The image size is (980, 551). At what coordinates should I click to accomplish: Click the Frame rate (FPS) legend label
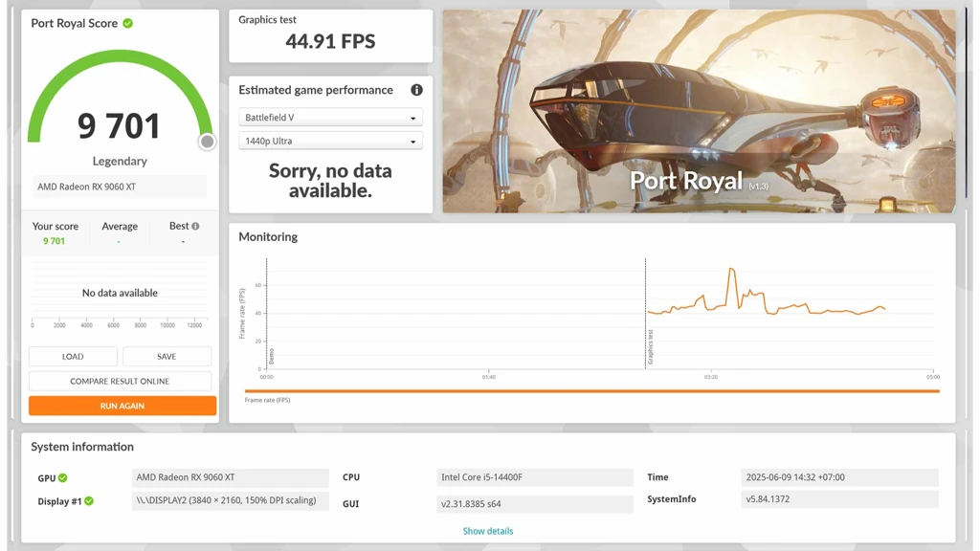click(x=268, y=400)
